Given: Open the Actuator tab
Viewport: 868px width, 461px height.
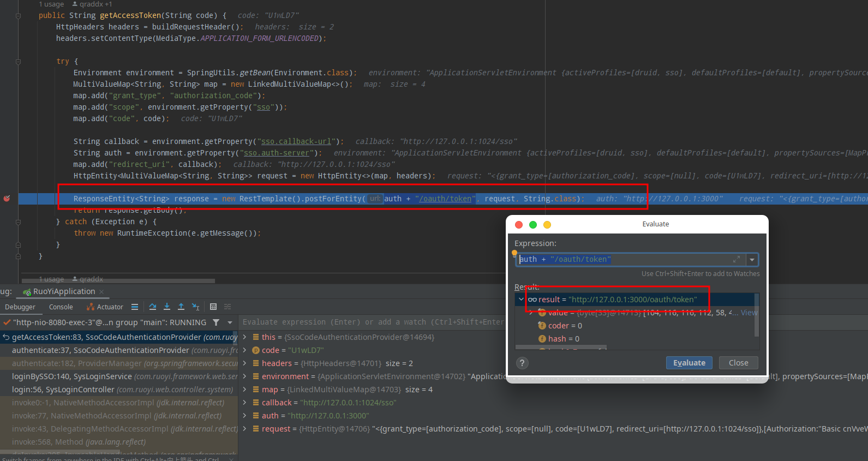Looking at the screenshot, I should click(105, 307).
